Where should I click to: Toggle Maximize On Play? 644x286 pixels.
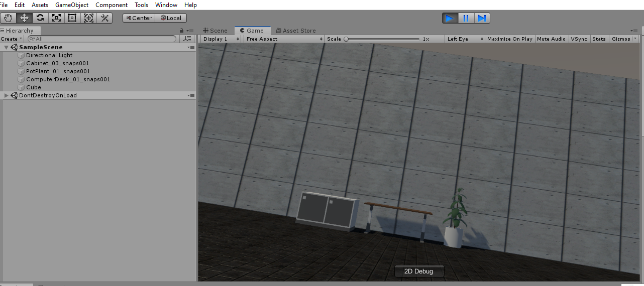[x=509, y=39]
